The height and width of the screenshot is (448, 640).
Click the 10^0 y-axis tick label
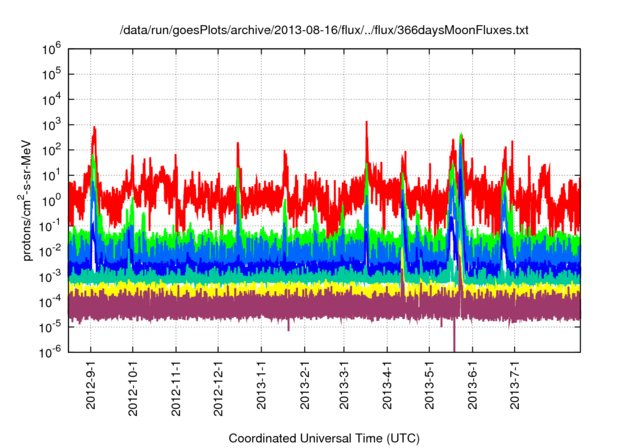pyautogui.click(x=54, y=200)
